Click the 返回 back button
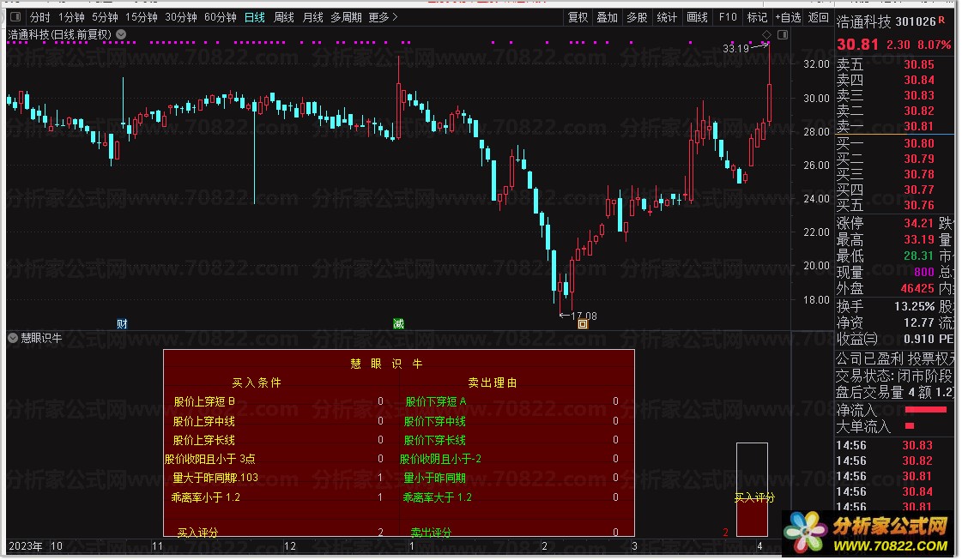Screen dimensions: 962x560 (x=819, y=17)
